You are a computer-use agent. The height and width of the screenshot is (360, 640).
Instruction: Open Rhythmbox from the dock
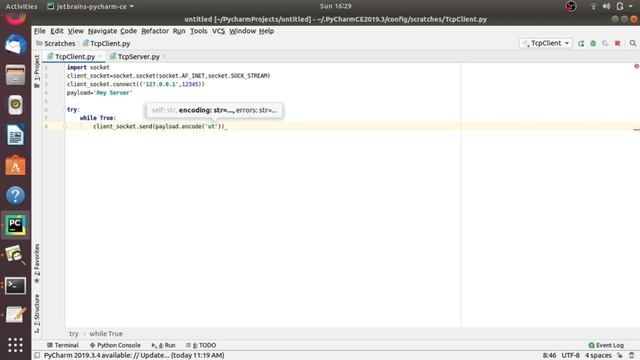click(16, 105)
